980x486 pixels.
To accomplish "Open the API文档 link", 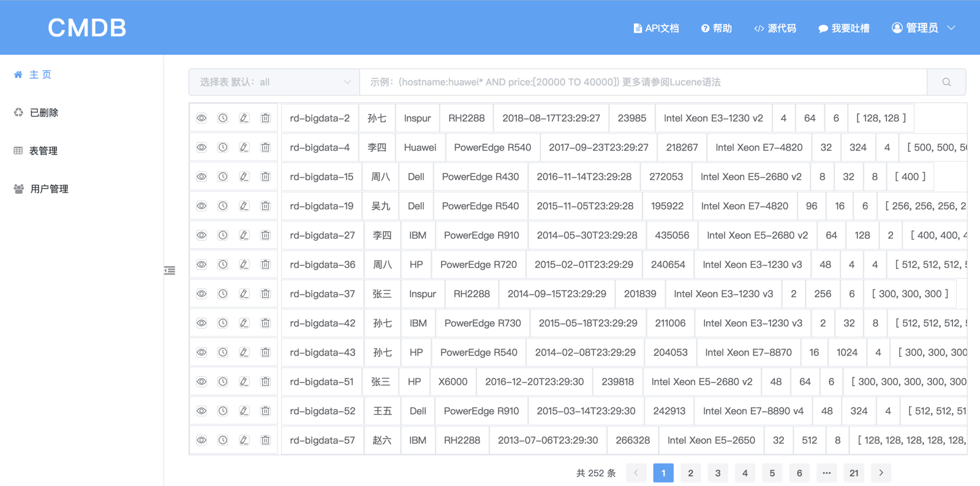I will pyautogui.click(x=656, y=28).
